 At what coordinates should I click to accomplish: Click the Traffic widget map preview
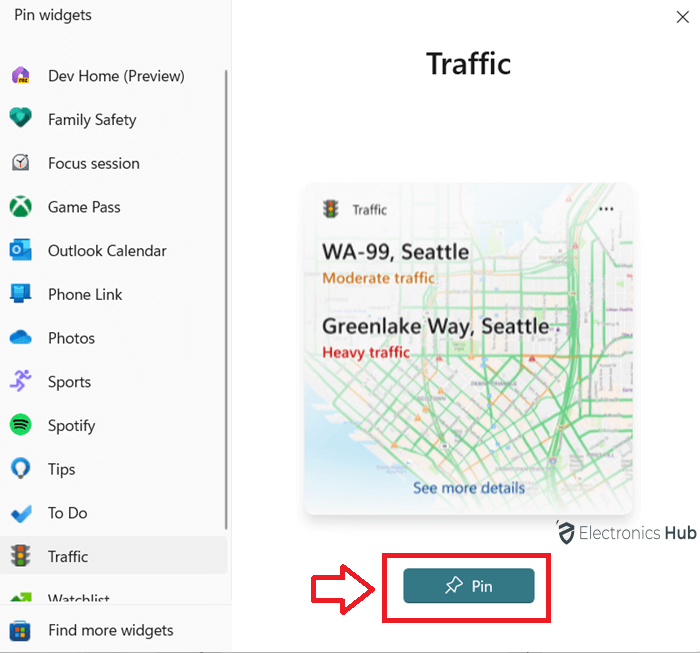(468, 349)
